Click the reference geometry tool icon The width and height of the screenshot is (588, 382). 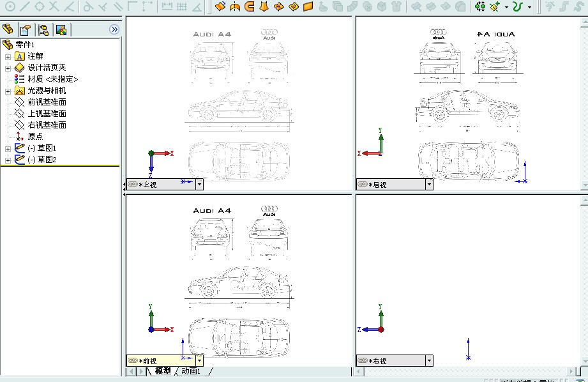pyautogui.click(x=495, y=6)
